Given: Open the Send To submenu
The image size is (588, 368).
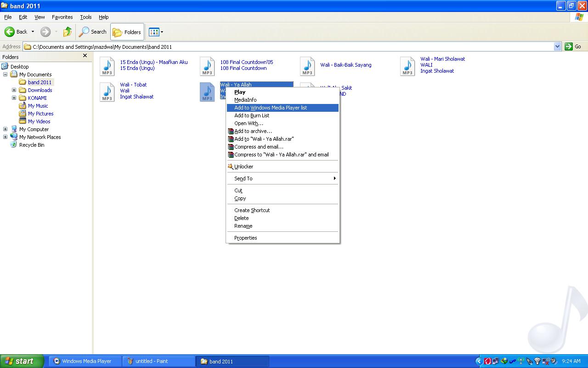Looking at the screenshot, I should [x=283, y=178].
